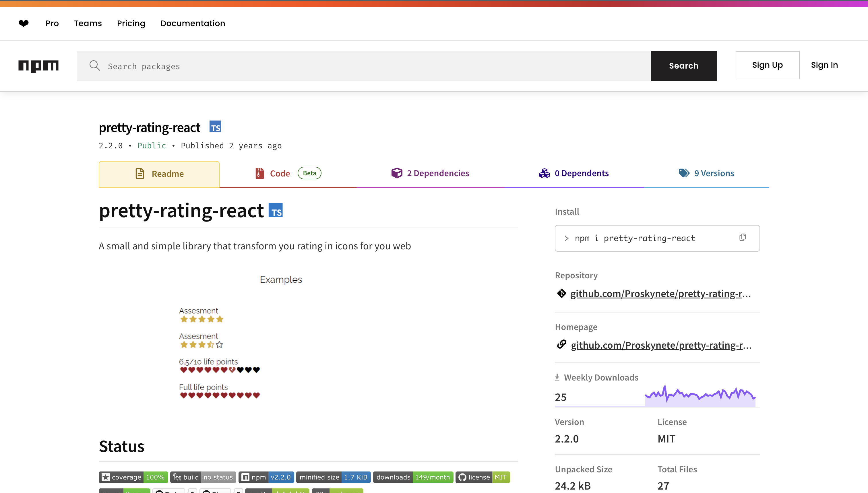868x493 pixels.
Task: Click the TS badge in the readme heading
Action: click(276, 210)
